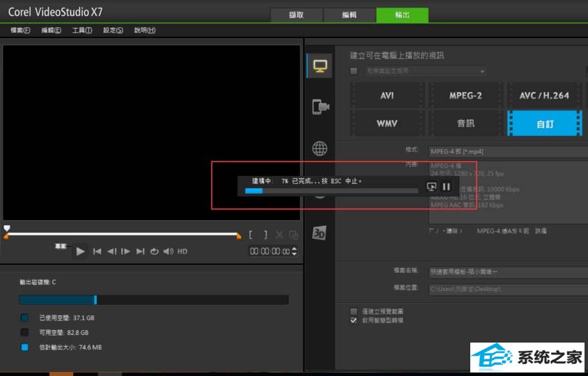Image resolution: width=588 pixels, height=376 pixels.
Task: Toggle the same-as-project-settings checkbox
Action: (x=354, y=71)
